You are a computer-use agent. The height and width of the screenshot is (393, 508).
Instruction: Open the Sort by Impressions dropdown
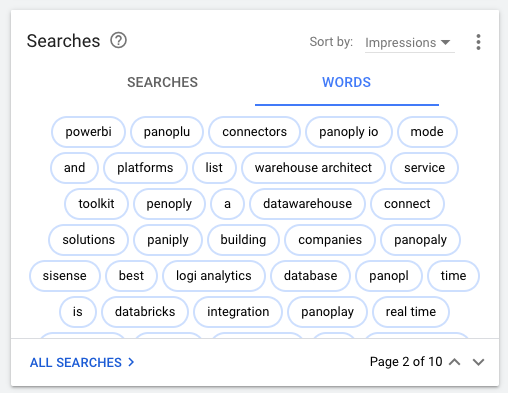tap(410, 43)
